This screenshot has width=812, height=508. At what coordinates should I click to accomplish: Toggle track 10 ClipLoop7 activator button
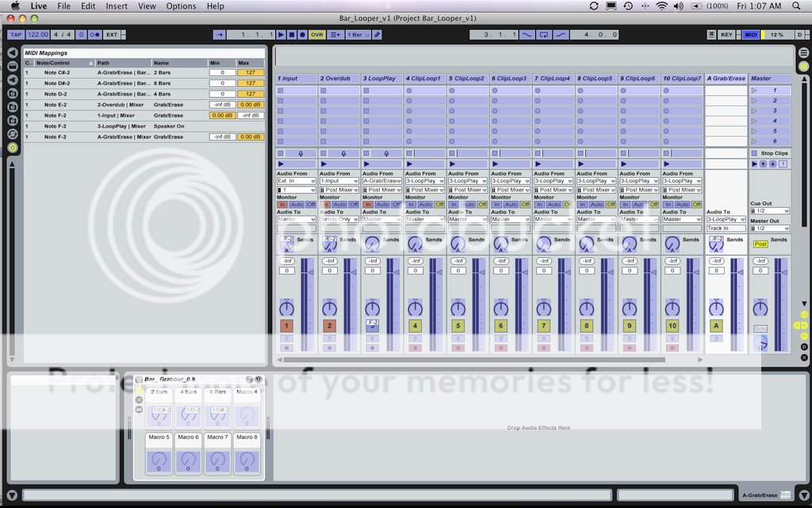672,326
